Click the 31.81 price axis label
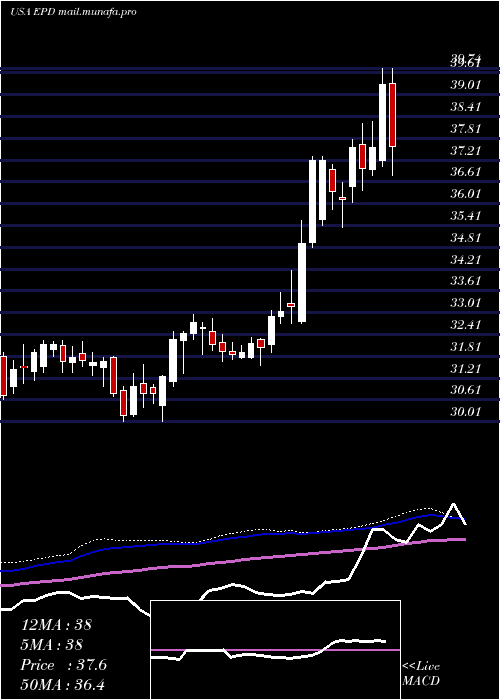 click(465, 346)
